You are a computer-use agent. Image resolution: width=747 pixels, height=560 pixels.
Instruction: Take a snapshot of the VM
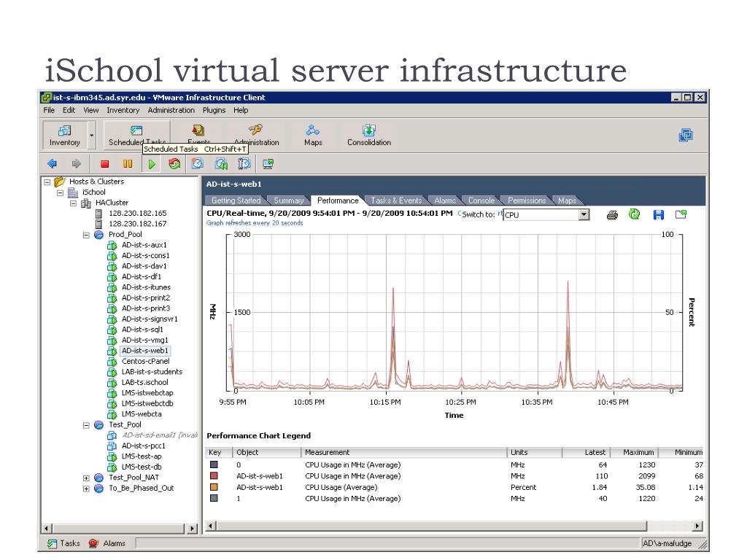tap(197, 164)
